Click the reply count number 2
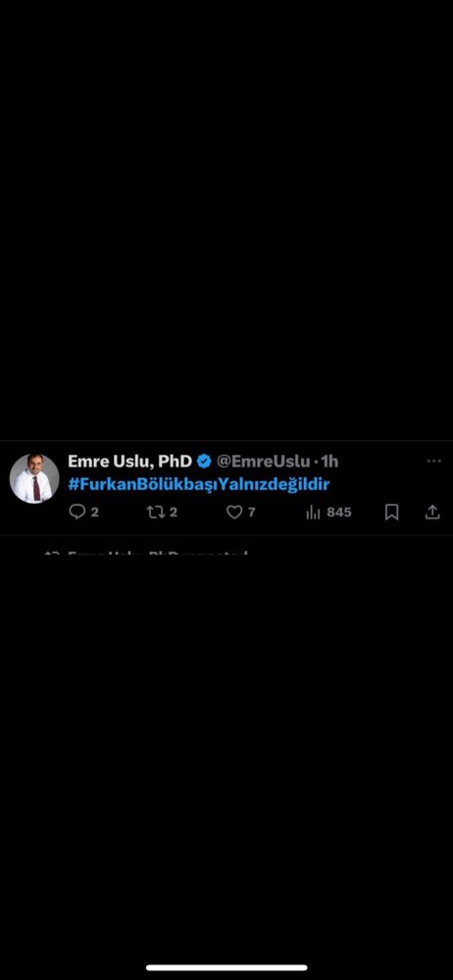The height and width of the screenshot is (980, 453). (x=94, y=513)
